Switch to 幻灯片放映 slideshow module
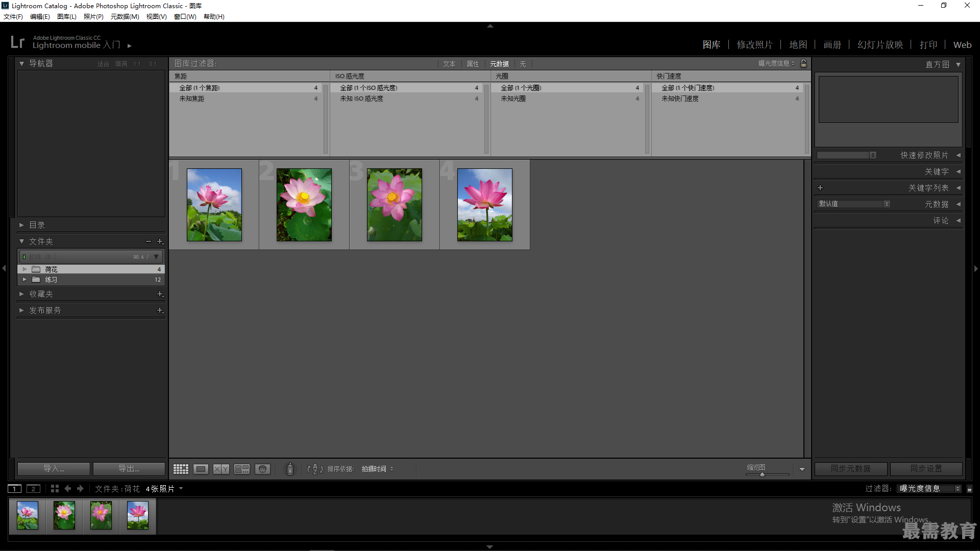Viewport: 980px width, 551px height. [x=880, y=45]
